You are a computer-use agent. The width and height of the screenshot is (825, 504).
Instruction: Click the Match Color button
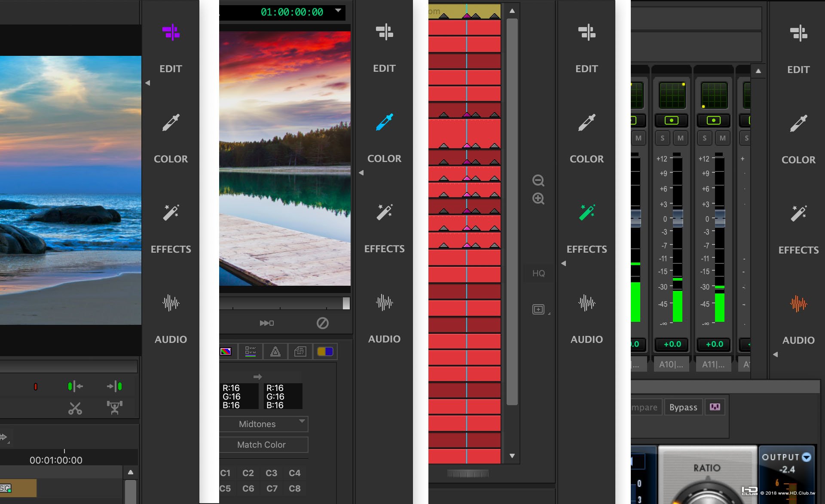click(262, 445)
